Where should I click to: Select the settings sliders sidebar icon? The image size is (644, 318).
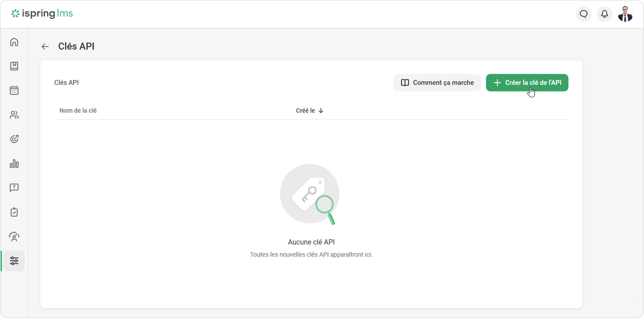click(14, 261)
